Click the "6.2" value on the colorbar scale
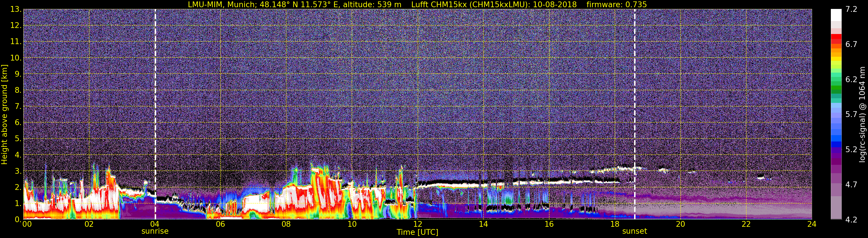 coord(851,80)
